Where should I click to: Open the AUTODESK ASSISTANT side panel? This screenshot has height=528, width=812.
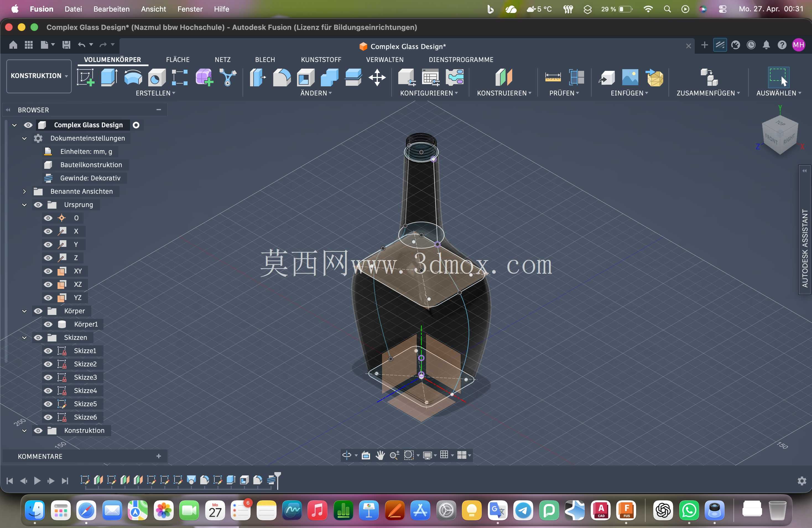coord(805,230)
